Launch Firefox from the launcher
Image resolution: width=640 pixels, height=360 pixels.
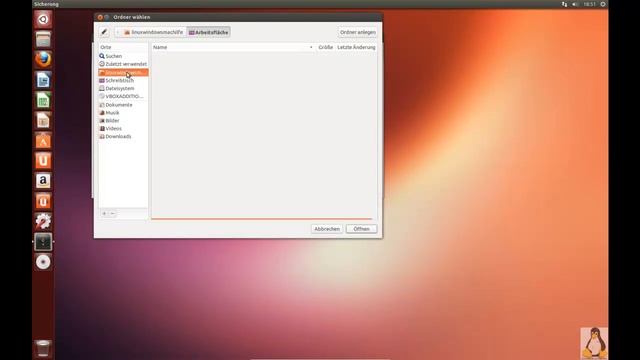(43, 60)
